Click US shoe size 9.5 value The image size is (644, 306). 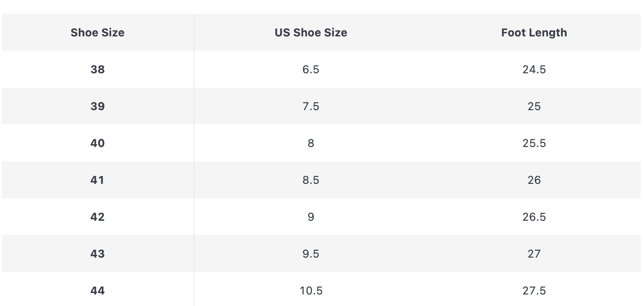[311, 254]
